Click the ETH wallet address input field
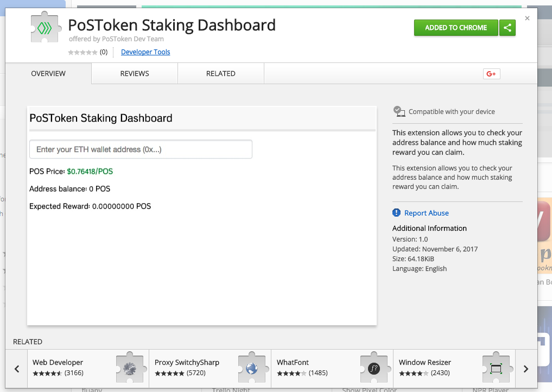This screenshot has height=392, width=552. pyautogui.click(x=141, y=149)
